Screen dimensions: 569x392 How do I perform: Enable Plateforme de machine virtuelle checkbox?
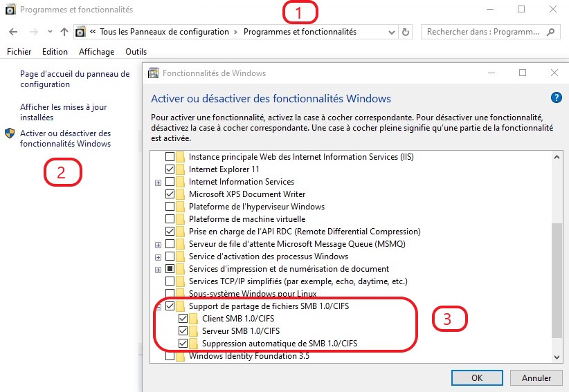[x=170, y=219]
